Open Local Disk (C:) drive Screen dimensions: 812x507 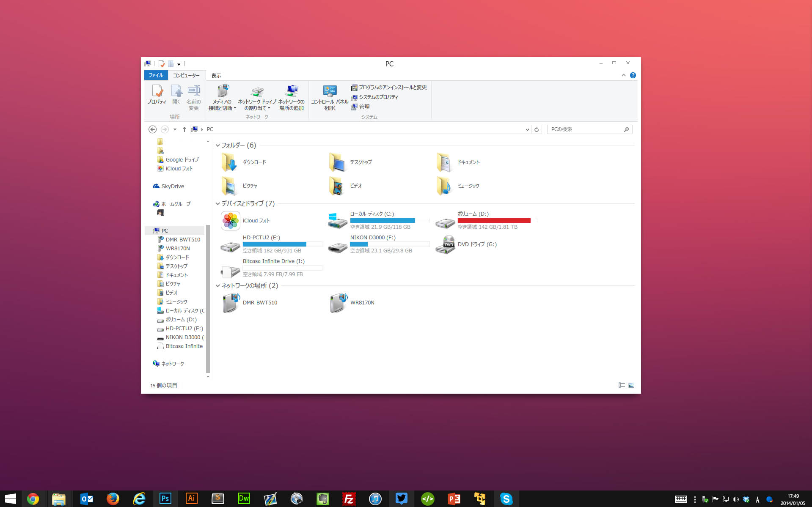(x=338, y=220)
